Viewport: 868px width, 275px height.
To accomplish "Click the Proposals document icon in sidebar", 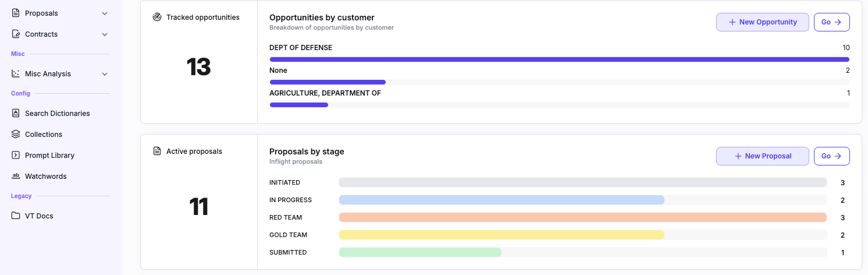I will pyautogui.click(x=16, y=13).
